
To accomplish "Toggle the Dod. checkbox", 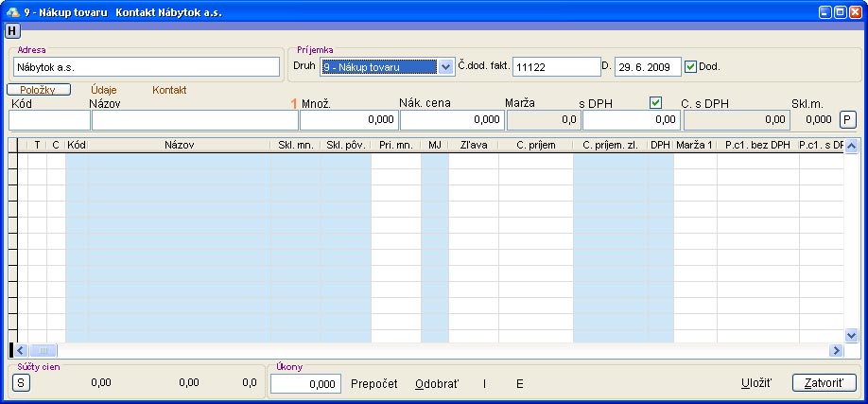I will (x=690, y=66).
